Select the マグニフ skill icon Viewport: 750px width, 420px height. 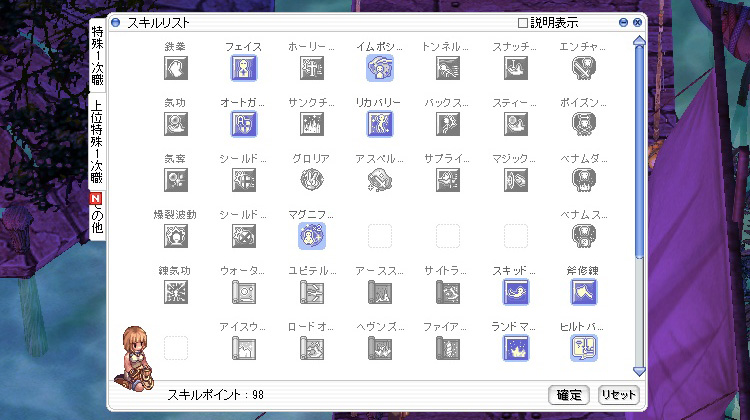[311, 236]
